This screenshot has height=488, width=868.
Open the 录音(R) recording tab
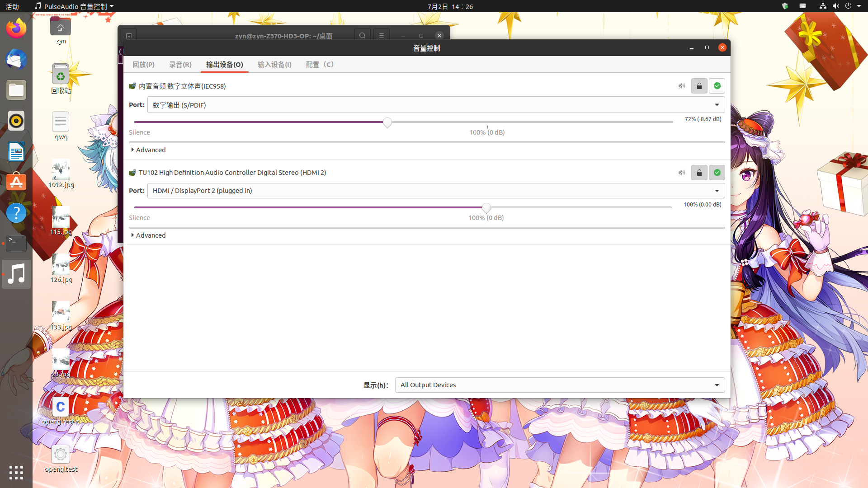click(180, 65)
